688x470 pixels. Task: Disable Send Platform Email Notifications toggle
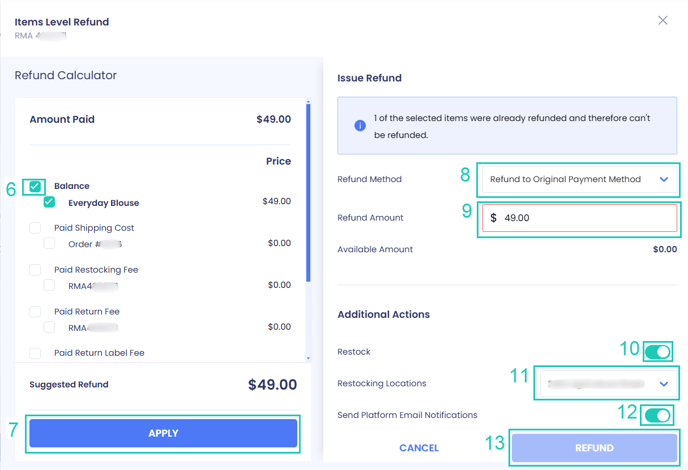pos(657,415)
